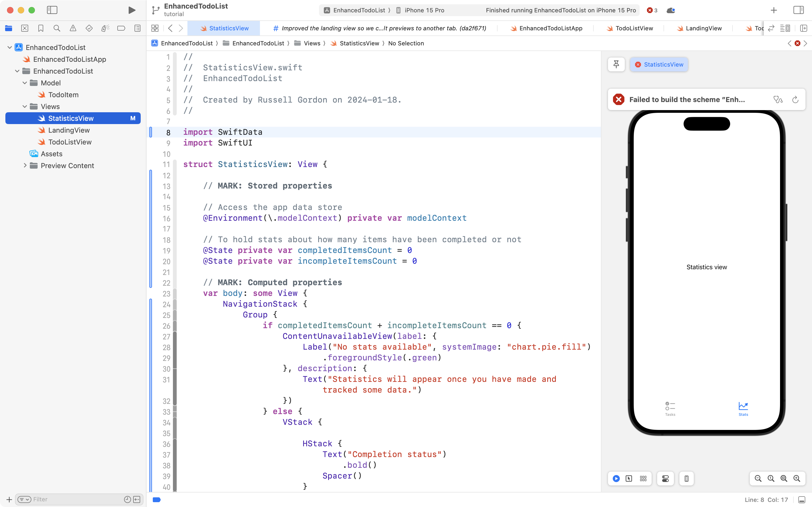
Task: Collapse the Views folder in navigator
Action: [x=24, y=106]
